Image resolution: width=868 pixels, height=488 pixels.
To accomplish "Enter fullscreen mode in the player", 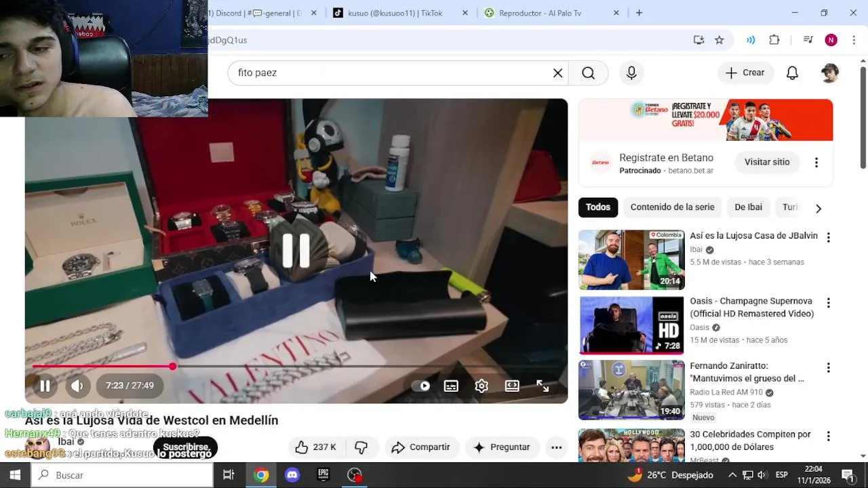I will click(x=542, y=386).
